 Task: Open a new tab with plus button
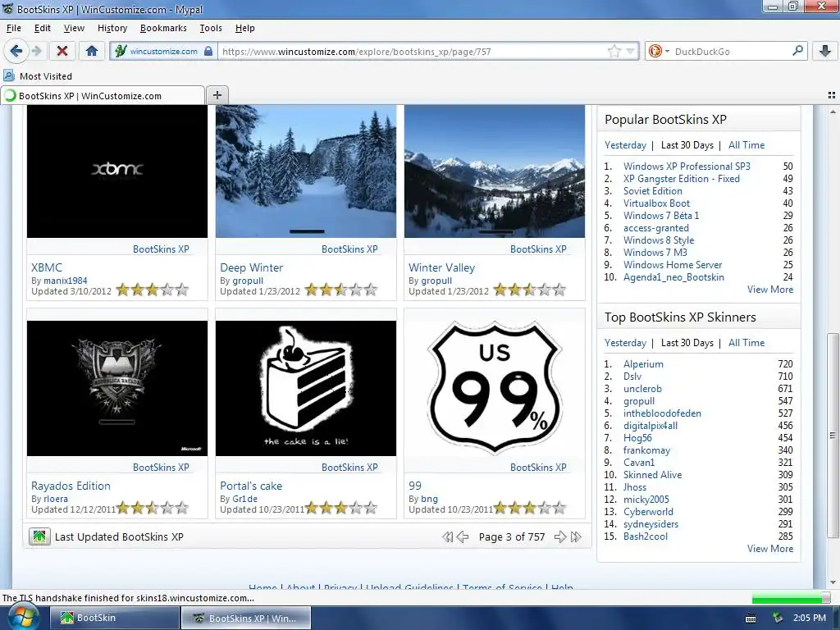pos(217,95)
